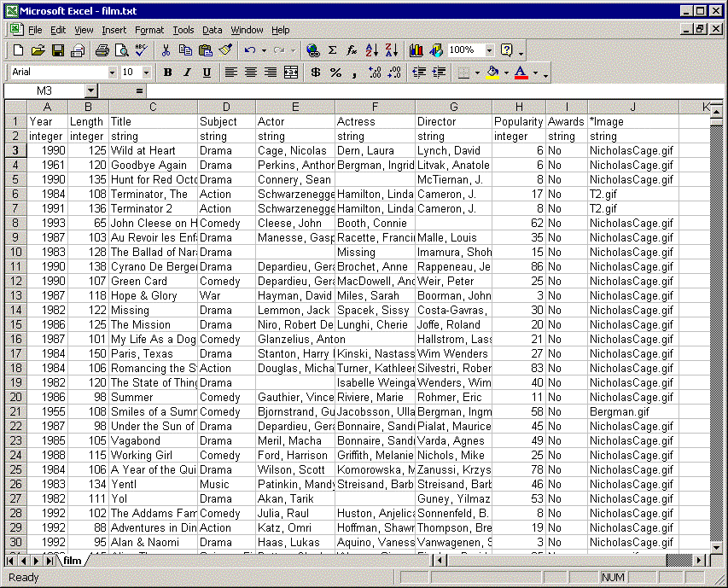Click the Merge and Center icon

coord(291,73)
